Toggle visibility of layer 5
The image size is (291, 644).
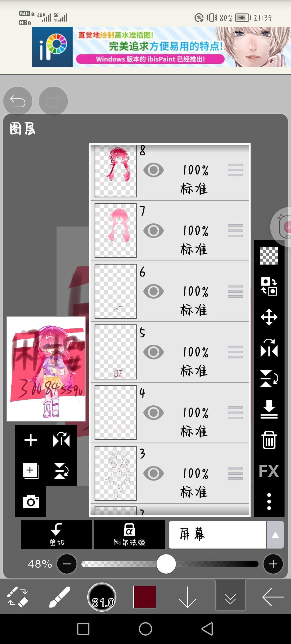point(154,352)
